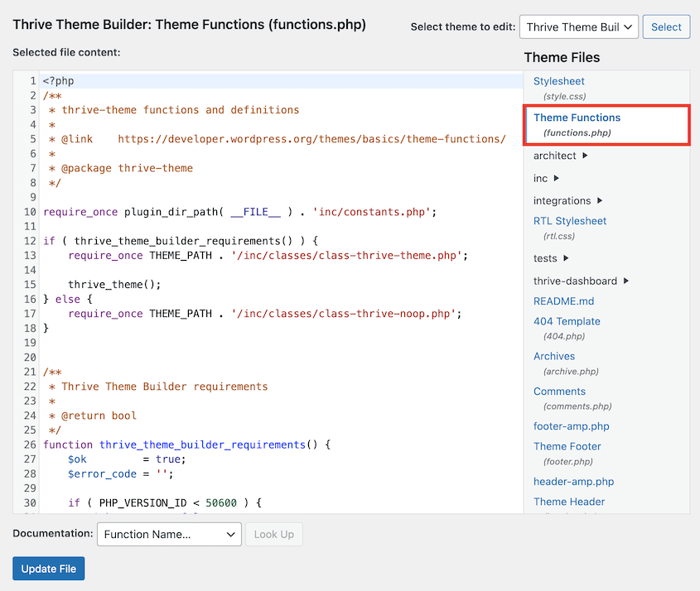
Task: Click '@return bool' comment on line 24
Action: pos(99,416)
